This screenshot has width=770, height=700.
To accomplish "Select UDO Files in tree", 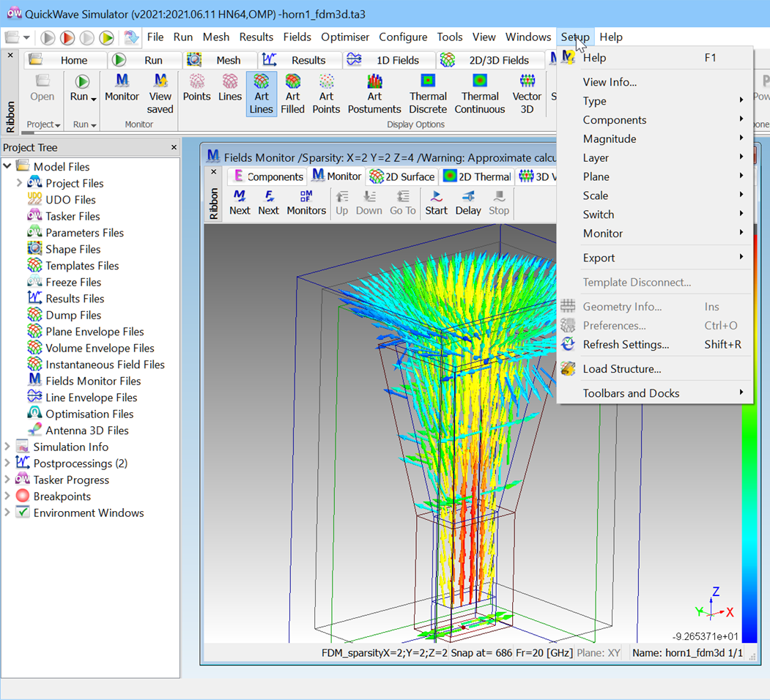I will pos(70,199).
